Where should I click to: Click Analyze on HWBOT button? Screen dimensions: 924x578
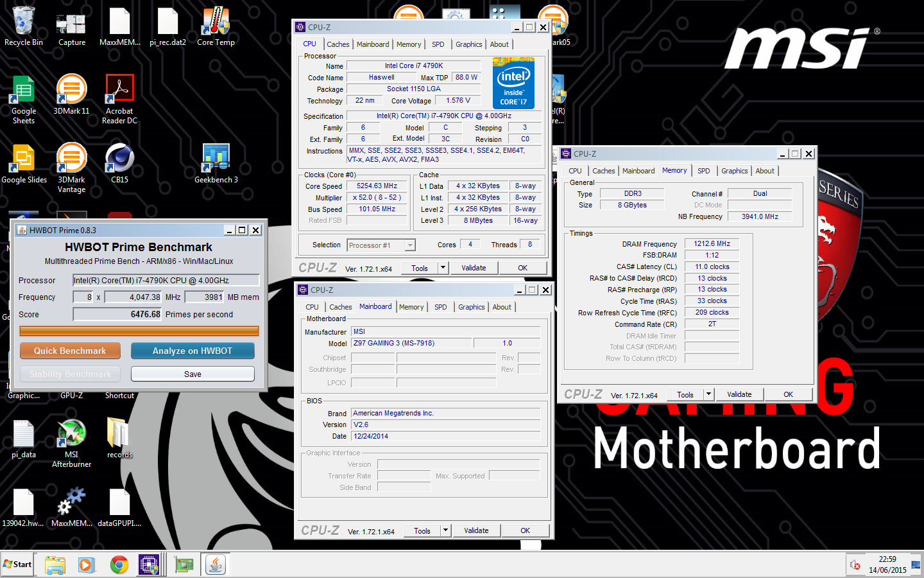click(x=193, y=351)
